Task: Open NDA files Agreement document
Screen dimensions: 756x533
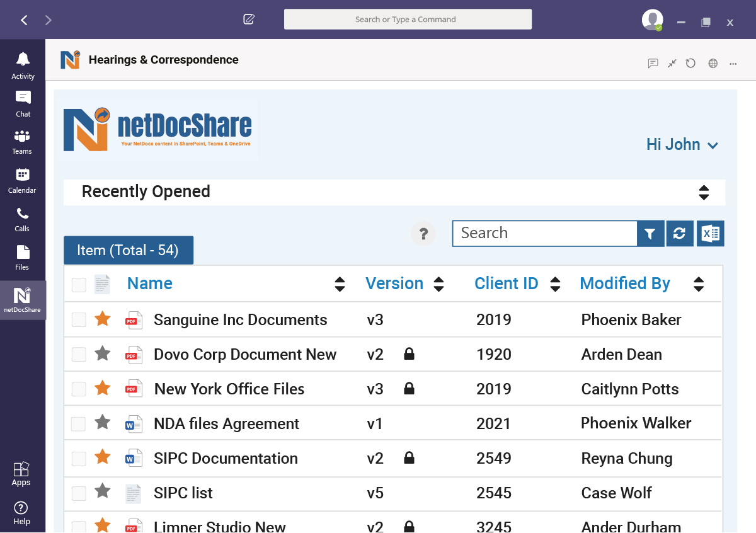Action: 227,424
